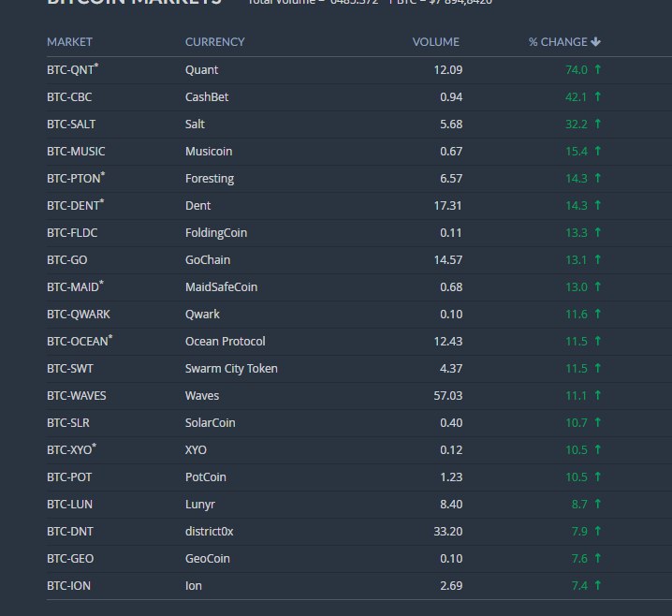The height and width of the screenshot is (616, 672).
Task: Click the 15.4 percent change for Musicoin
Action: (x=577, y=152)
